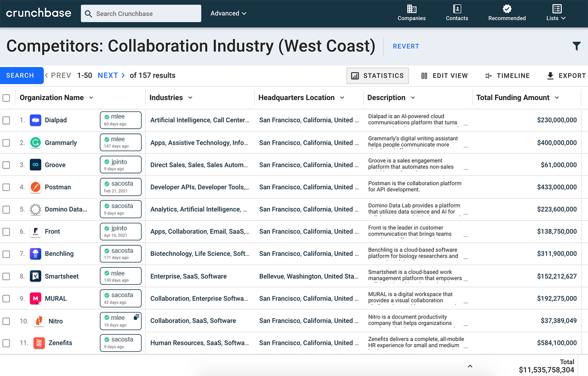Focus the Search Crunchbase field

[141, 13]
